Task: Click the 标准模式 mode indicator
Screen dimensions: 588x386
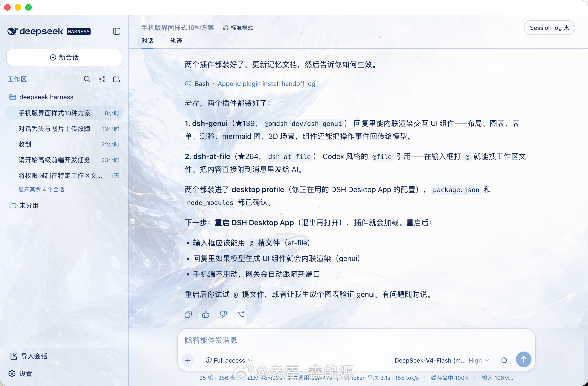Action: click(x=238, y=28)
